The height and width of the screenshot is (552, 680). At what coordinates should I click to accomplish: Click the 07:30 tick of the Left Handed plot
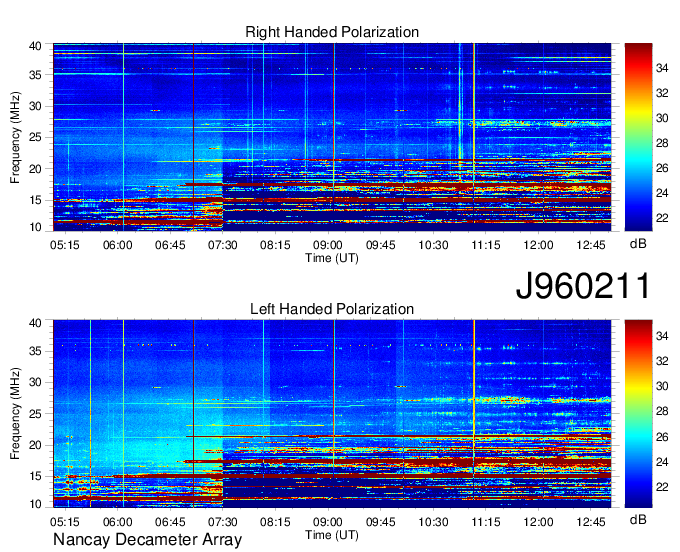pos(222,522)
